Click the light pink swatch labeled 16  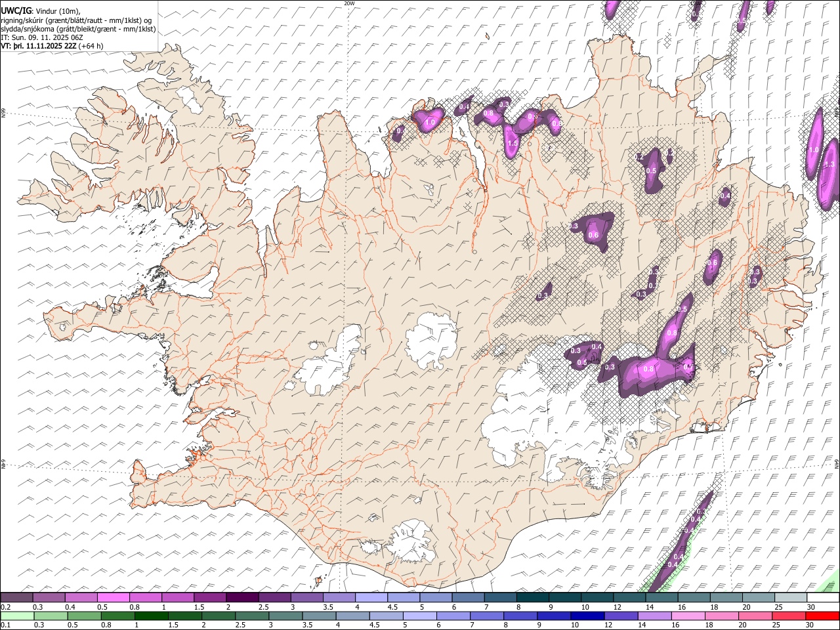coord(688,616)
